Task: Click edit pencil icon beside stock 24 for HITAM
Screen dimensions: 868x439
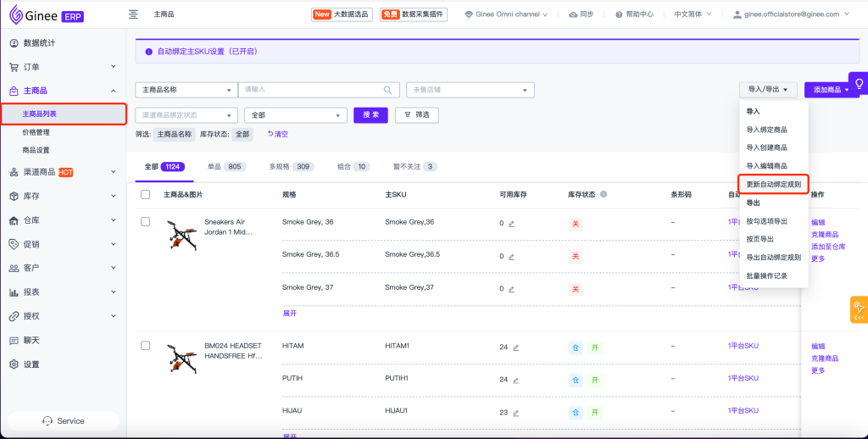Action: (x=516, y=347)
